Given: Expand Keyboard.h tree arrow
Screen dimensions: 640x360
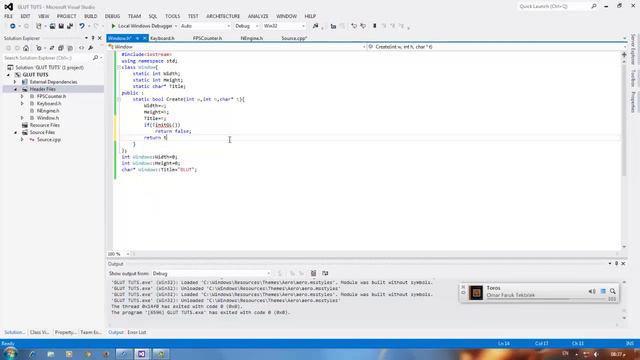Looking at the screenshot, I should [22, 104].
